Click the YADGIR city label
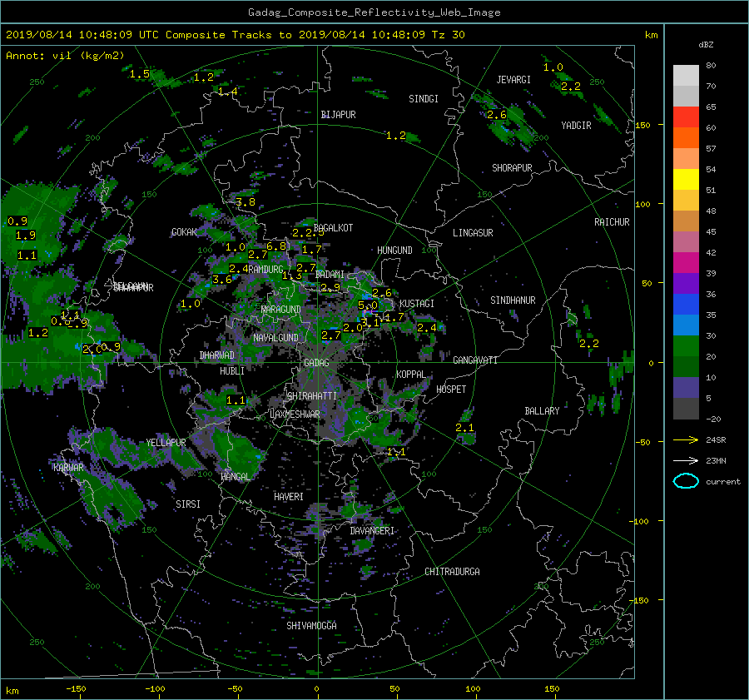Viewport: 749px width, 700px height. pyautogui.click(x=576, y=126)
